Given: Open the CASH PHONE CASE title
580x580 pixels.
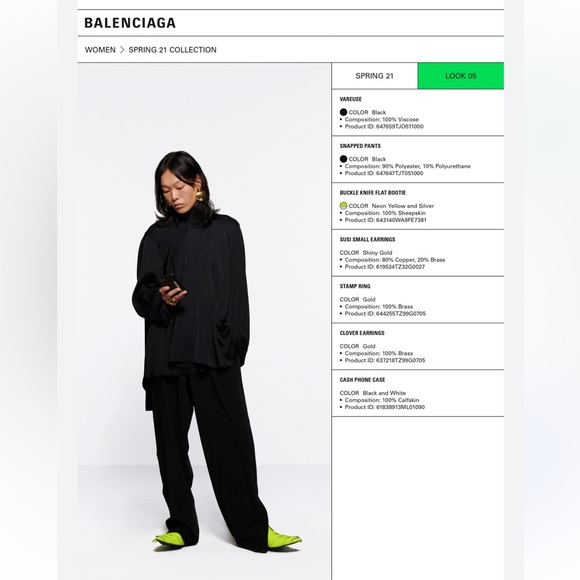Looking at the screenshot, I should pos(362,380).
